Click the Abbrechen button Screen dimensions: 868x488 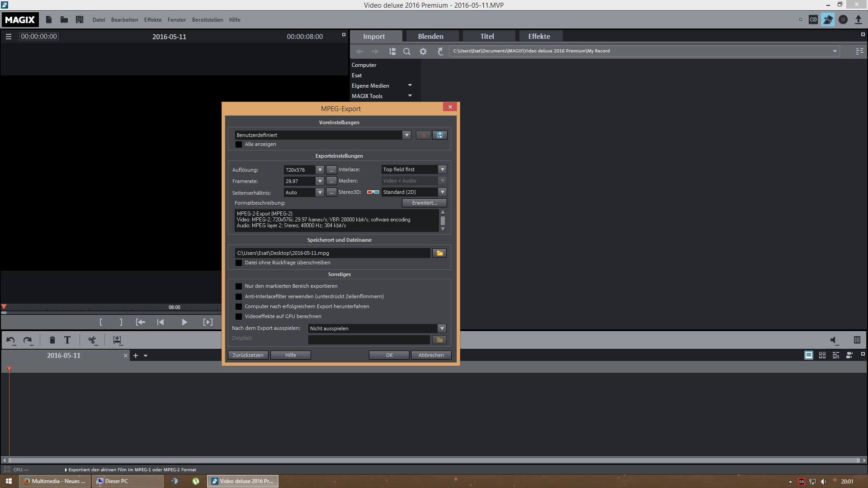[x=431, y=355]
